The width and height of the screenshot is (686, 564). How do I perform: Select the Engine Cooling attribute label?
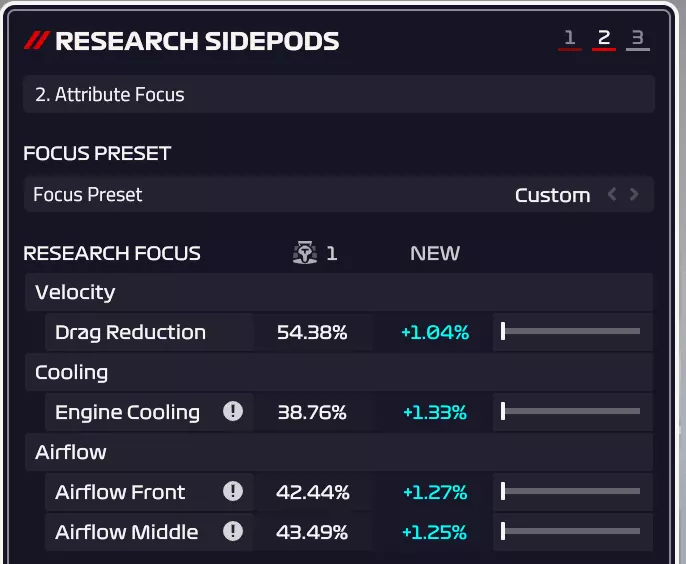click(x=127, y=412)
